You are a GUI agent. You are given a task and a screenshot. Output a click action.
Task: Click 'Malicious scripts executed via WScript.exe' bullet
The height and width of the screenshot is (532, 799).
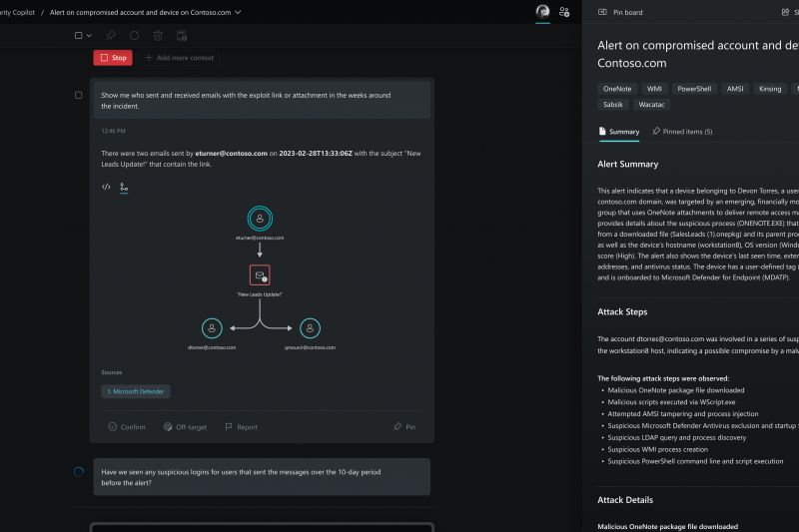(671, 402)
